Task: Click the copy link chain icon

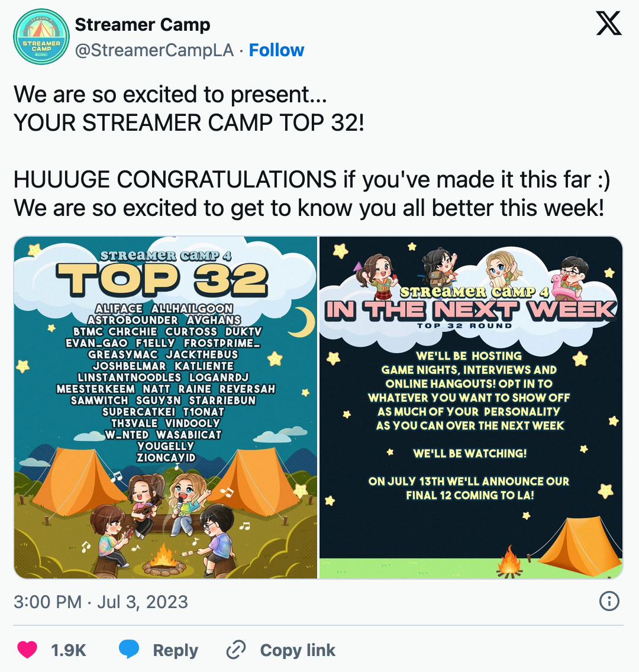Action: coord(236,650)
